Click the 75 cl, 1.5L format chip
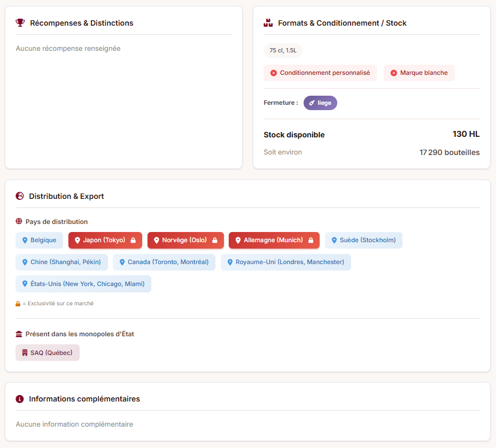The image size is (496, 448). pyautogui.click(x=283, y=50)
